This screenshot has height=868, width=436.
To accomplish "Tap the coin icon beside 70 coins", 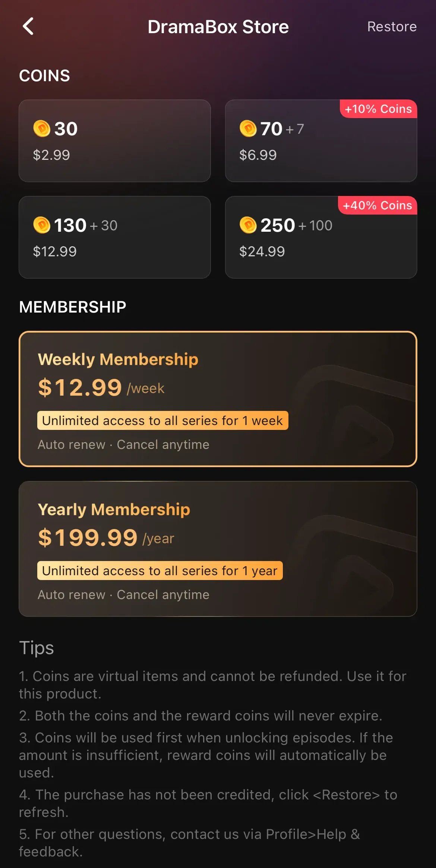I will pos(249,129).
